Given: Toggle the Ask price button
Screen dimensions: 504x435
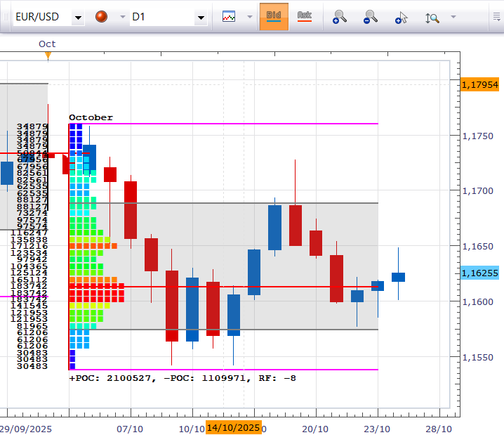Looking at the screenshot, I should [x=305, y=17].
